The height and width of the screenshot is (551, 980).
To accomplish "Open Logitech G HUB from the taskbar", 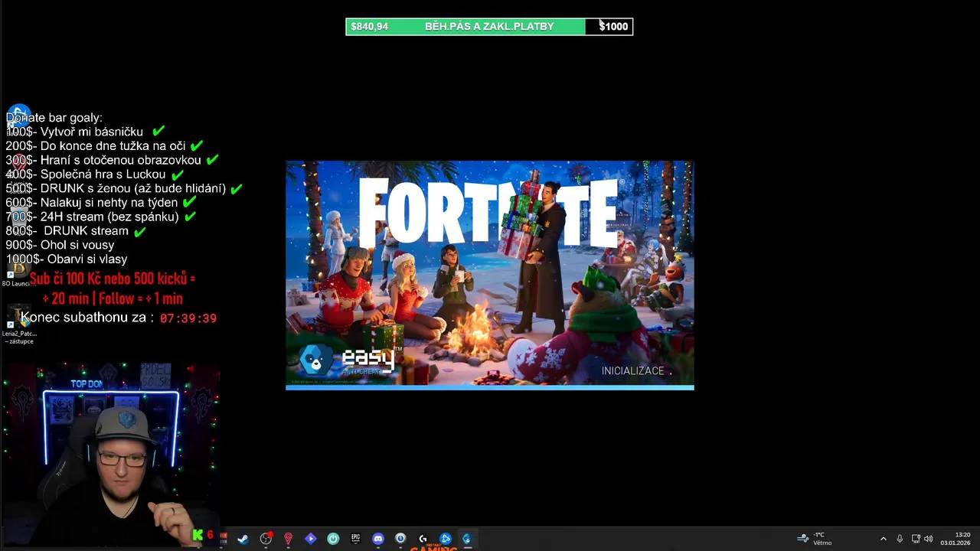I will 423,539.
